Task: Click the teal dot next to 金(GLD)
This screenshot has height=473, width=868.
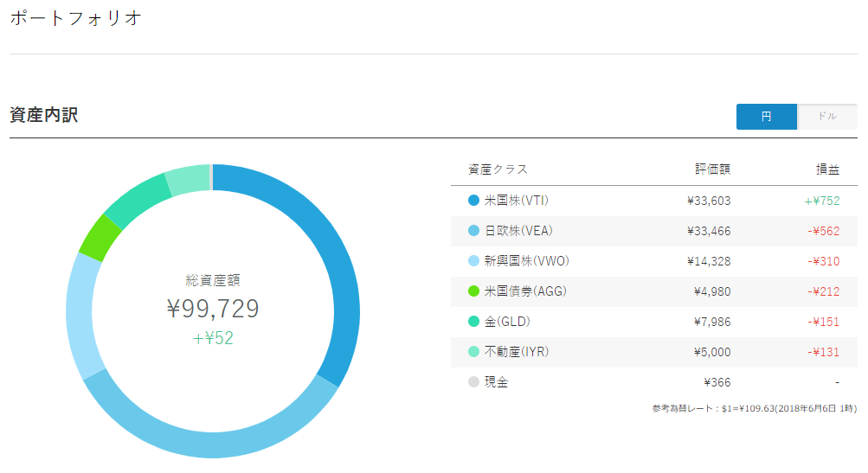Action: 473,322
